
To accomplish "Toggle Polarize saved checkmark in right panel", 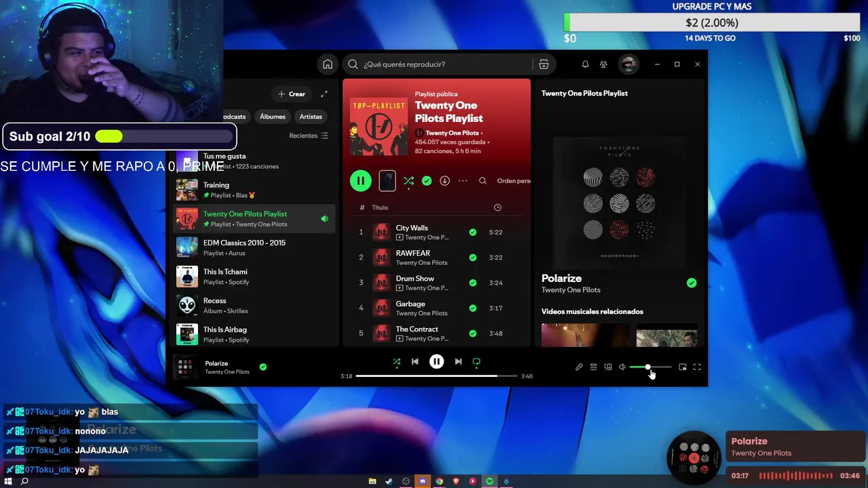I will [692, 283].
